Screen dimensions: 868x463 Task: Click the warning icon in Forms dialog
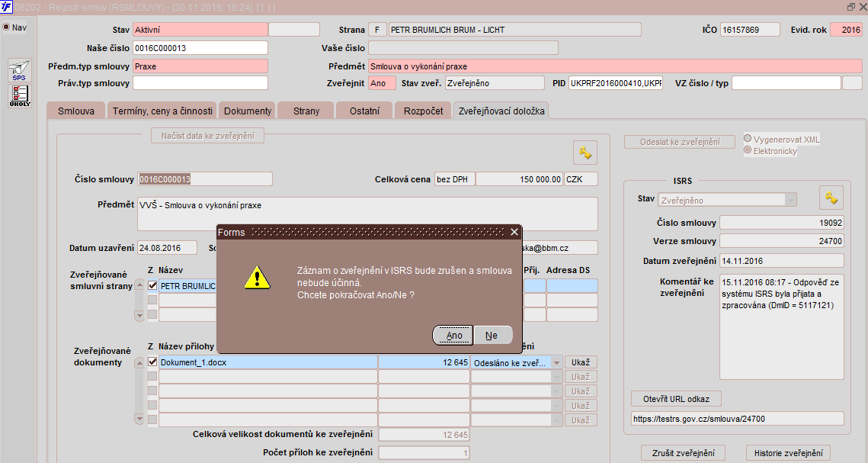pos(258,277)
